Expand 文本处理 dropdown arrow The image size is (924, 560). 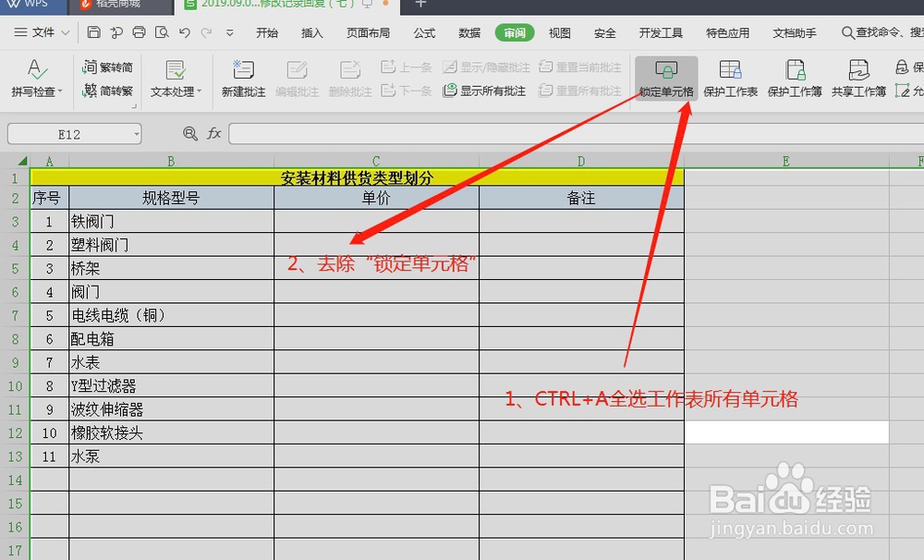200,92
